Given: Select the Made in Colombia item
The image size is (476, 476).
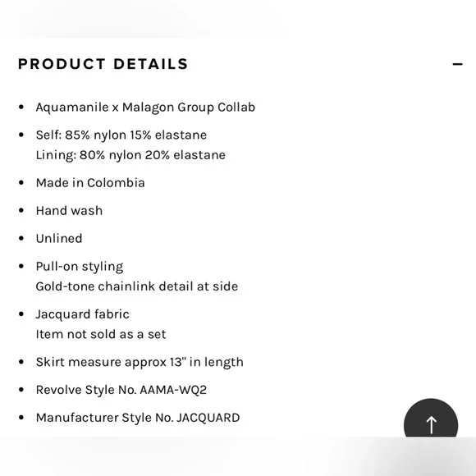Looking at the screenshot, I should 90,183.
